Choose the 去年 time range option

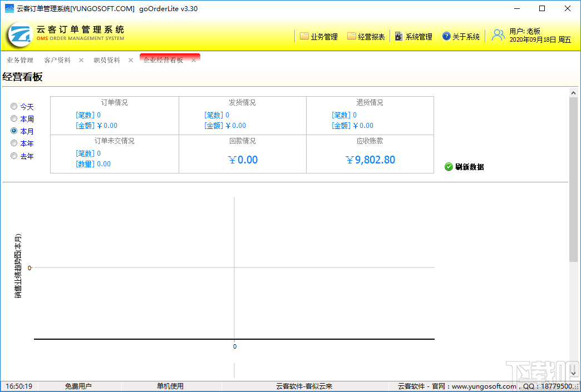13,156
